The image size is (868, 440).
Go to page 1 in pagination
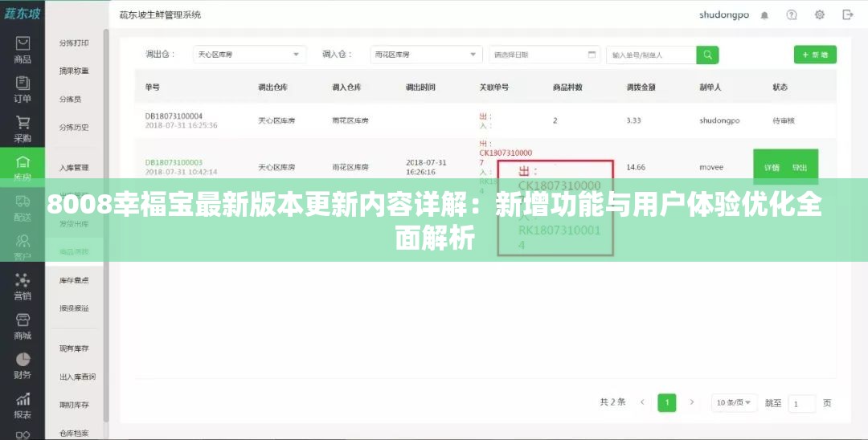(x=666, y=403)
